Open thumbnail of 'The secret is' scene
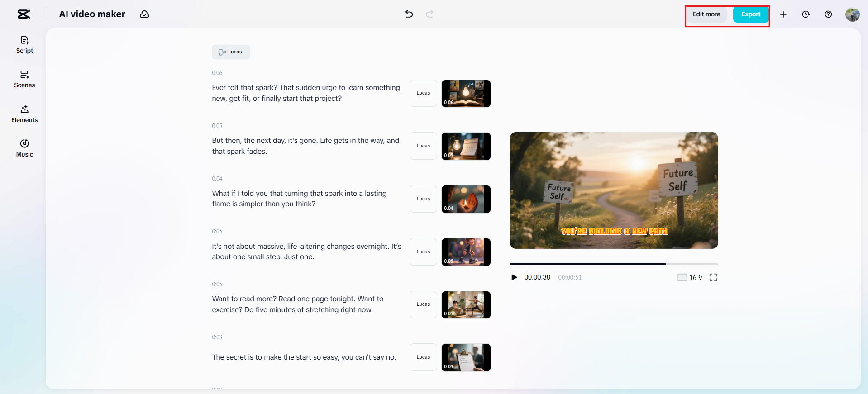The width and height of the screenshot is (868, 394). click(x=466, y=357)
